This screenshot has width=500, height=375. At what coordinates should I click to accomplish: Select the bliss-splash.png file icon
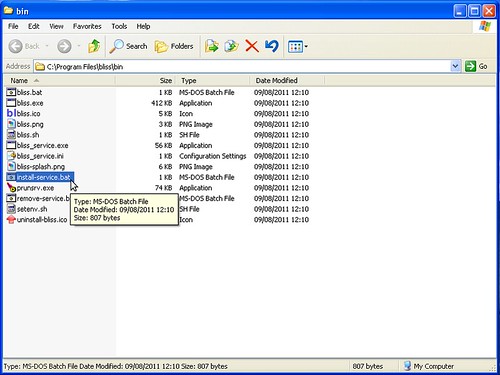tap(11, 166)
